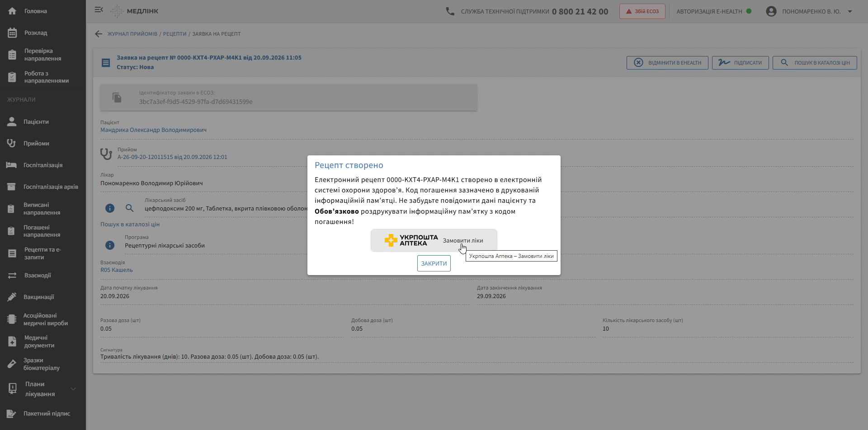The height and width of the screenshot is (430, 868).
Task: Click ВІДМІНИТИ В EHEALTH button
Action: coord(667,63)
